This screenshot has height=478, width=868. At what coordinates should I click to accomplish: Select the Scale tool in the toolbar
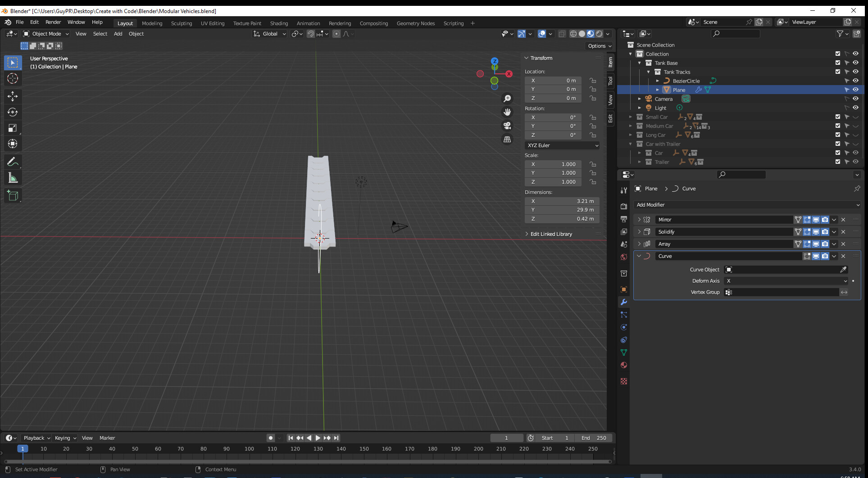[x=13, y=128]
